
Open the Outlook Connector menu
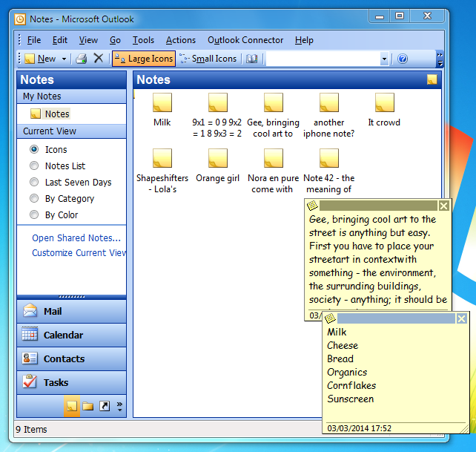pyautogui.click(x=245, y=40)
